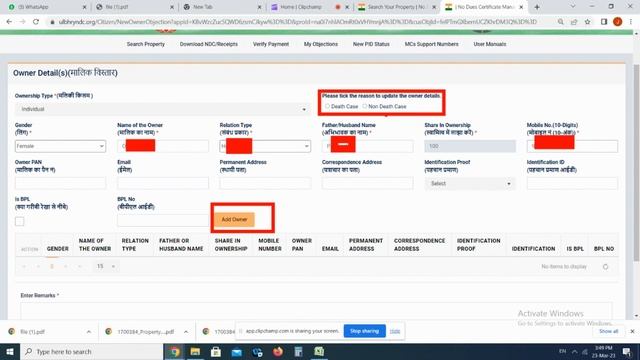Open Microsoft Store from the taskbar
Screen dimensions: 640x360
(x=216, y=351)
